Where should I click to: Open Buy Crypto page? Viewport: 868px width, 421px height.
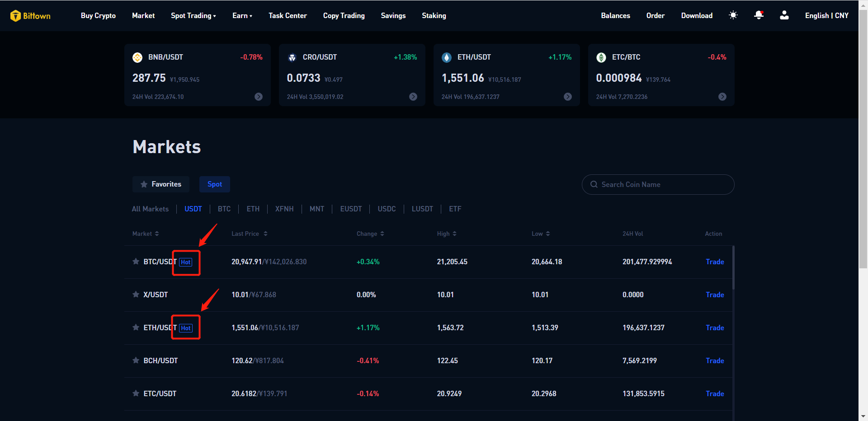(98, 16)
